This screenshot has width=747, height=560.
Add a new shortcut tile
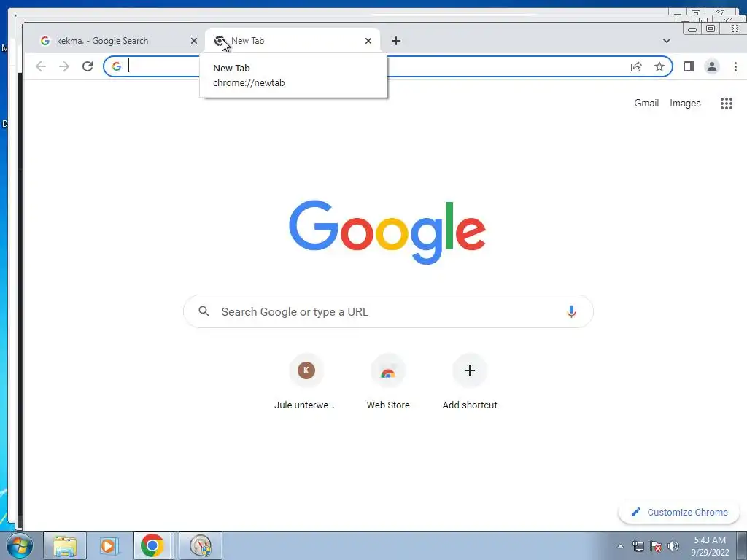click(x=469, y=382)
